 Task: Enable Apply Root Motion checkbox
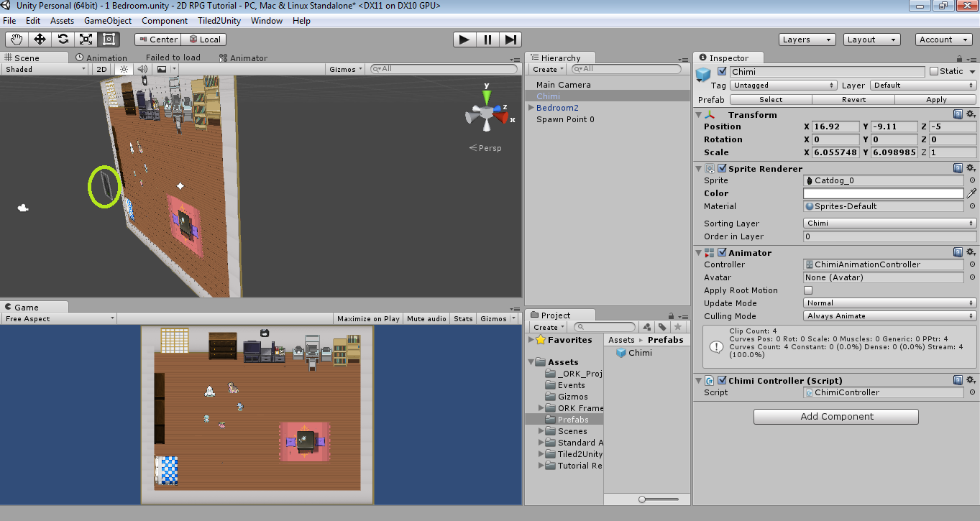click(808, 290)
